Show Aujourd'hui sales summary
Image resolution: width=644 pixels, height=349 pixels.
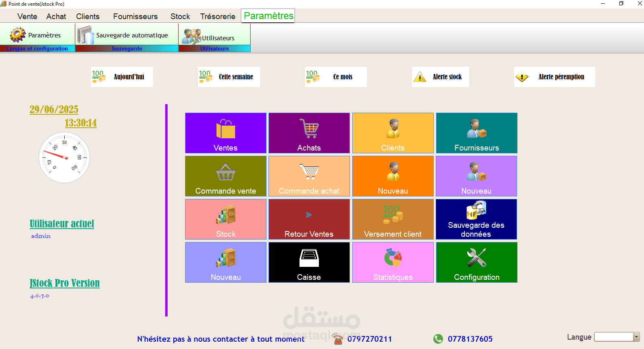pyautogui.click(x=122, y=77)
